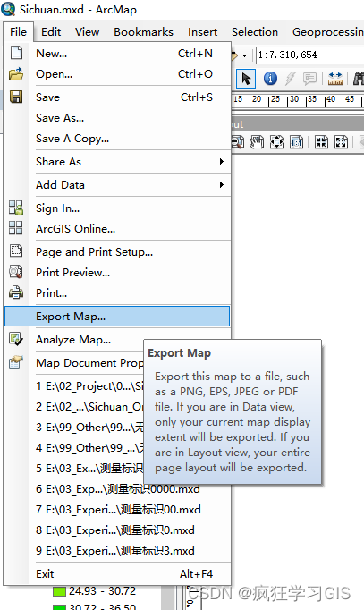Open dropdown arrow beside the scale box
The width and height of the screenshot is (364, 610).
[x=245, y=55]
